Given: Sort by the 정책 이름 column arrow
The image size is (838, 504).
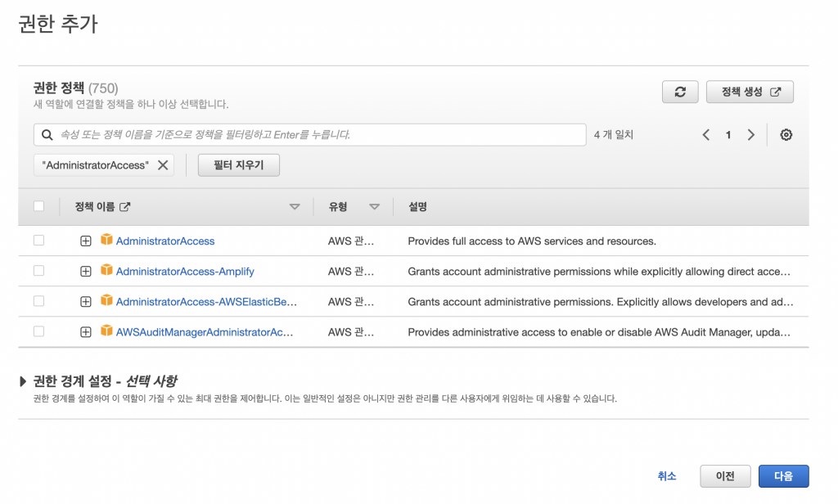Looking at the screenshot, I should point(295,208).
